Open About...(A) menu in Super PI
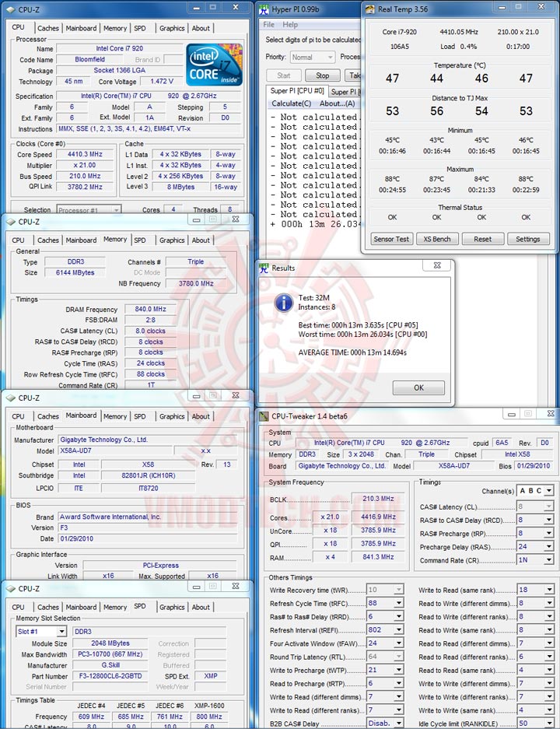The image size is (560, 729). tap(337, 103)
